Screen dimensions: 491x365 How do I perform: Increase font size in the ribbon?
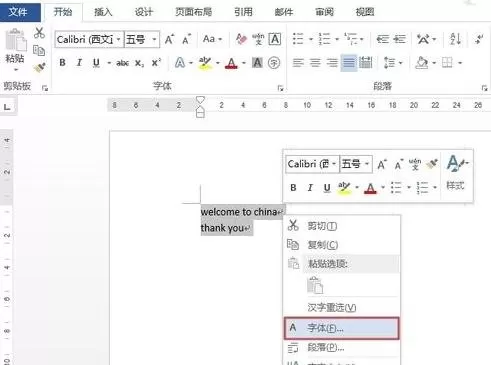coord(169,39)
